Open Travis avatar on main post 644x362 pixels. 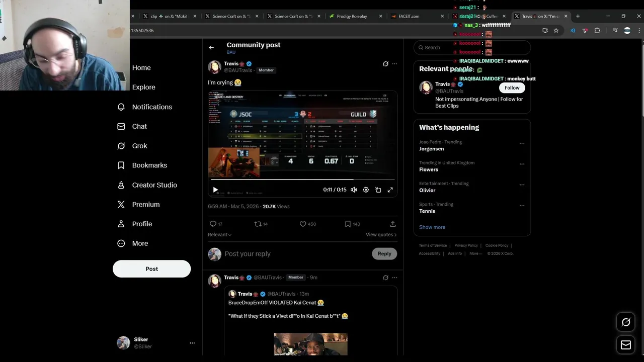point(215,67)
